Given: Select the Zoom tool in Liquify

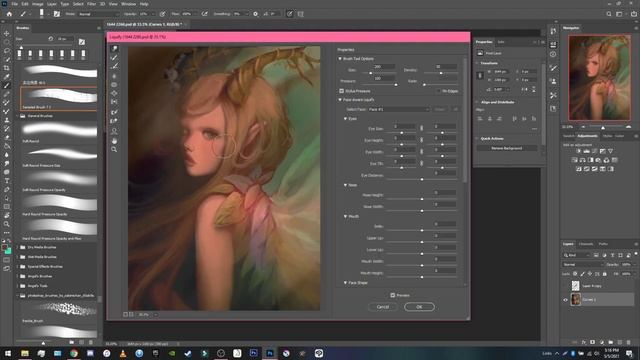Looking at the screenshot, I should click(114, 150).
